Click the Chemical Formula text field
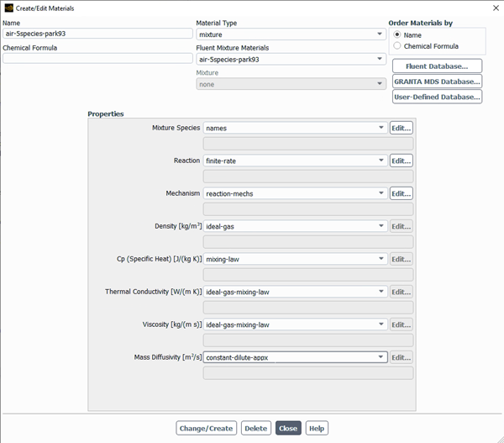The width and height of the screenshot is (504, 443). point(97,59)
